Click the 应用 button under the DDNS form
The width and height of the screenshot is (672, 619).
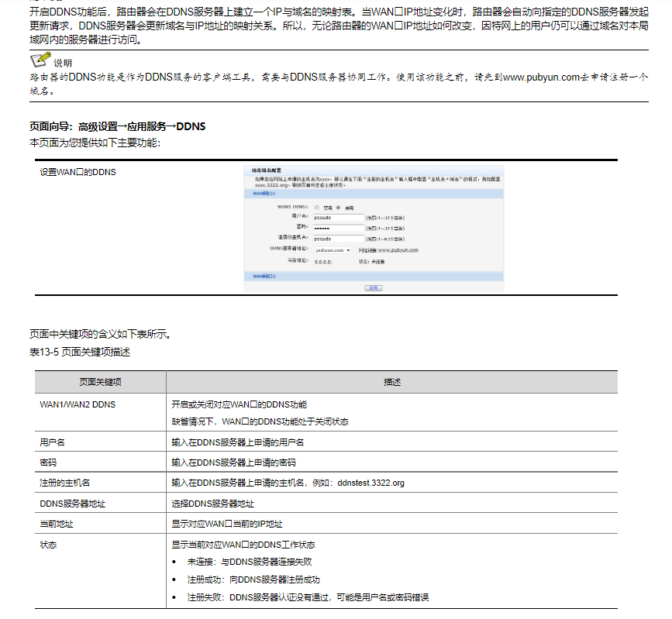point(374,288)
